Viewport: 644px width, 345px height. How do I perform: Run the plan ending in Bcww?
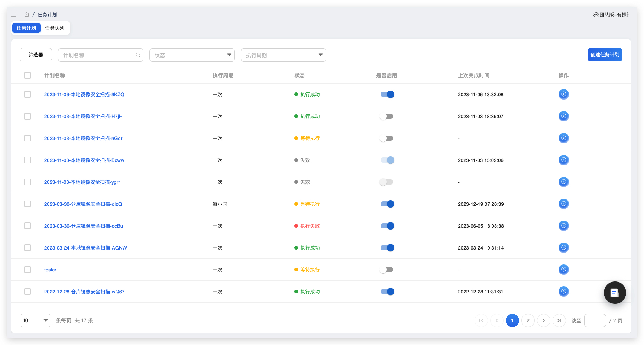[563, 160]
